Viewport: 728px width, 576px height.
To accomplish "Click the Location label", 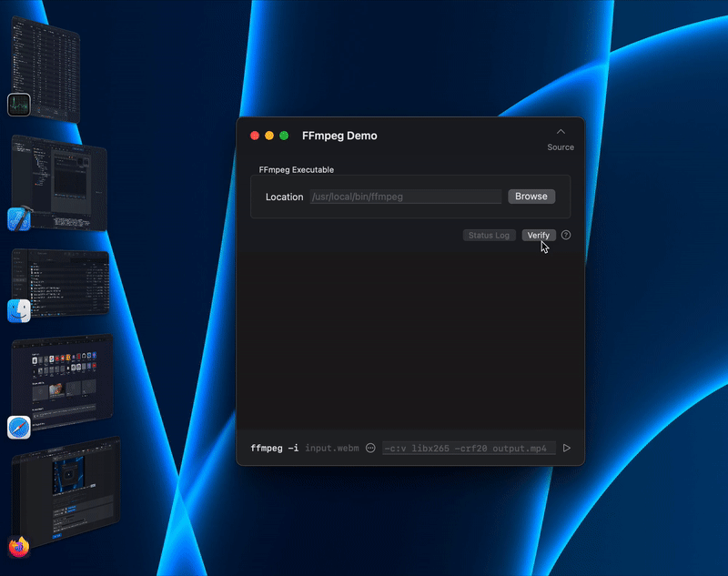I will pos(284,197).
